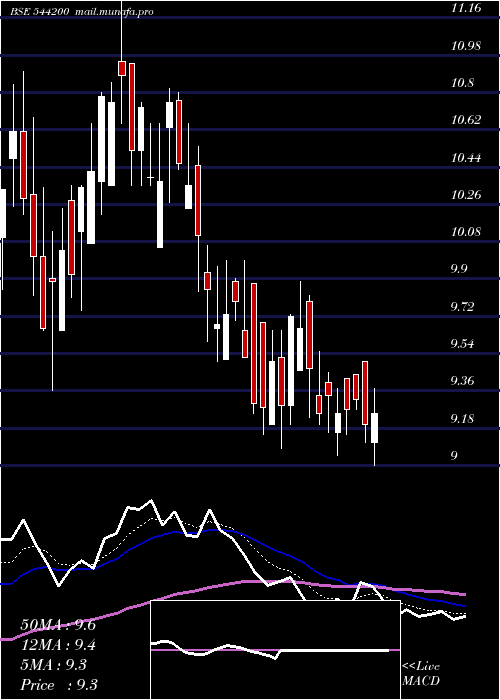The image size is (500, 700).
Task: Click inside the Live MACD inset chart
Action: 275,650
